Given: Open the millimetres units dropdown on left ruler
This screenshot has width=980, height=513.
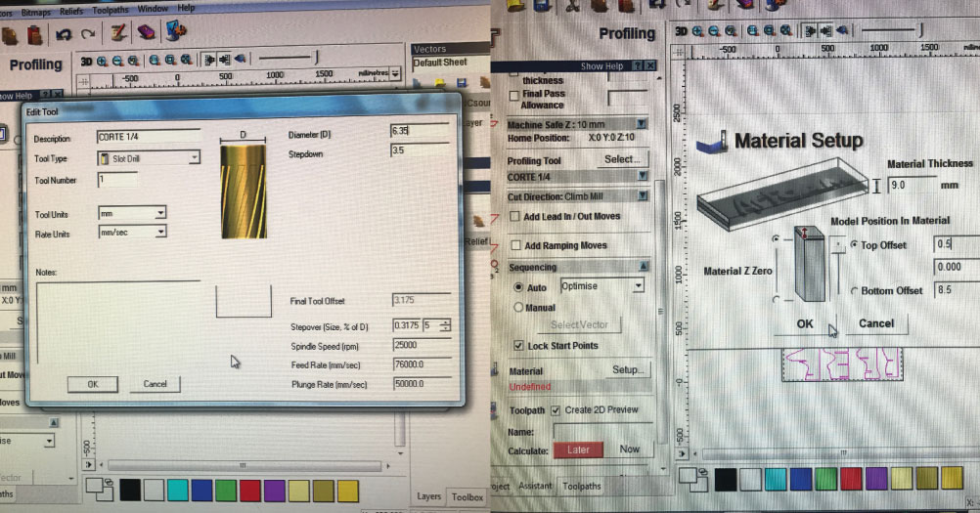Looking at the screenshot, I should [x=395, y=73].
